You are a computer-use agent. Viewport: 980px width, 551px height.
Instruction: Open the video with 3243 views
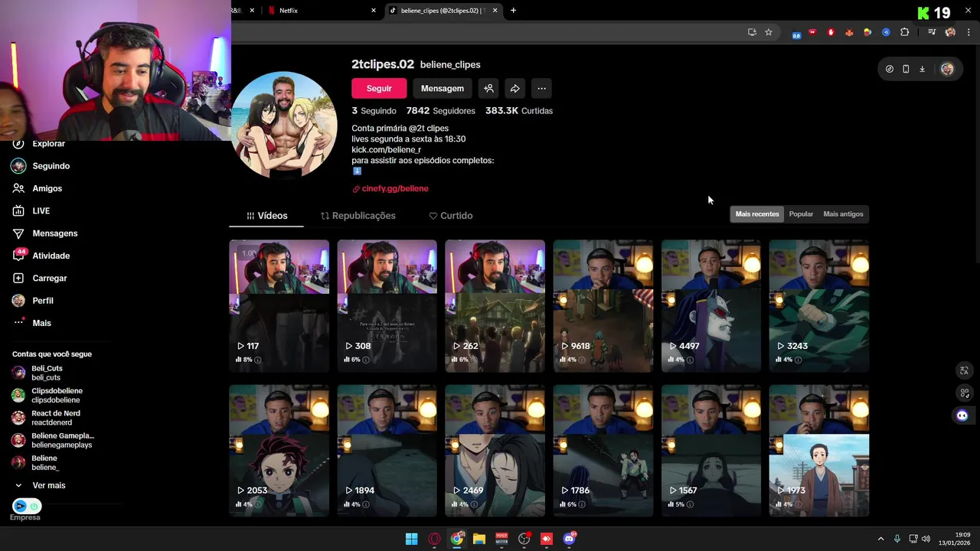point(819,306)
